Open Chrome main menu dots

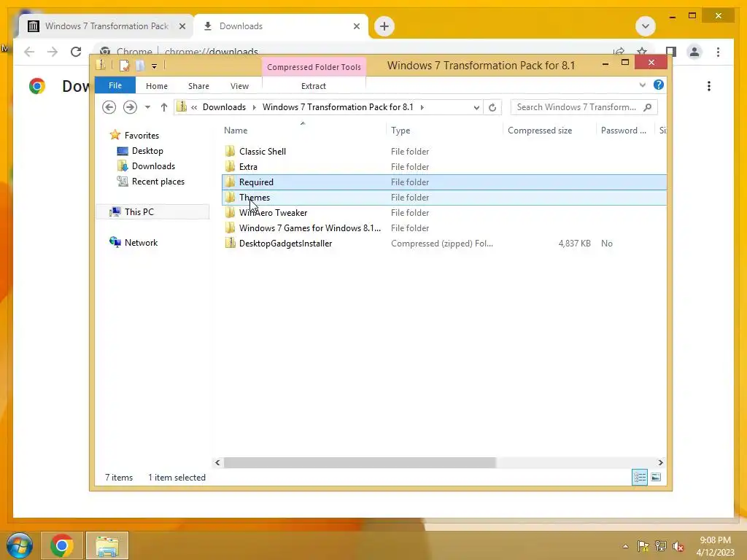pos(718,52)
